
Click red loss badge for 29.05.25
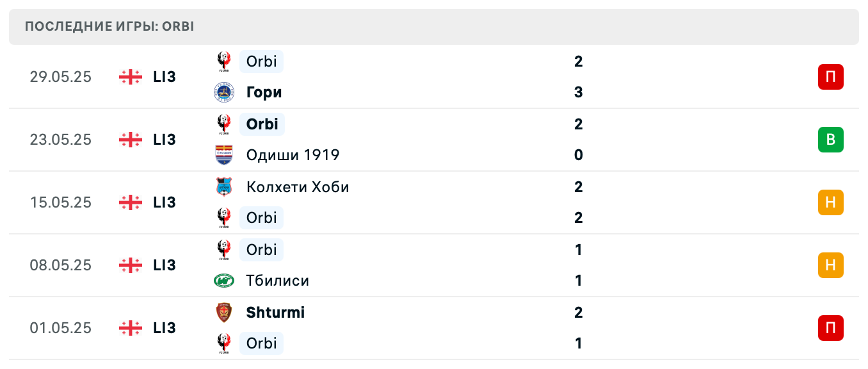(830, 77)
